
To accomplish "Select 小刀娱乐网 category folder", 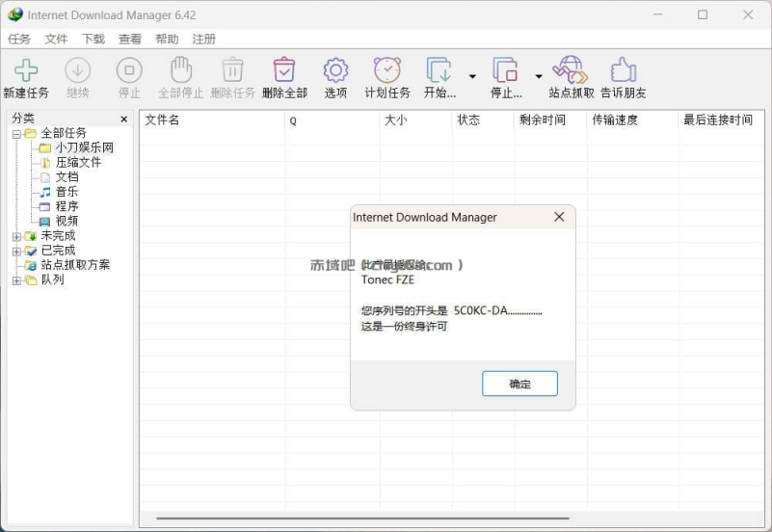I will (x=84, y=147).
